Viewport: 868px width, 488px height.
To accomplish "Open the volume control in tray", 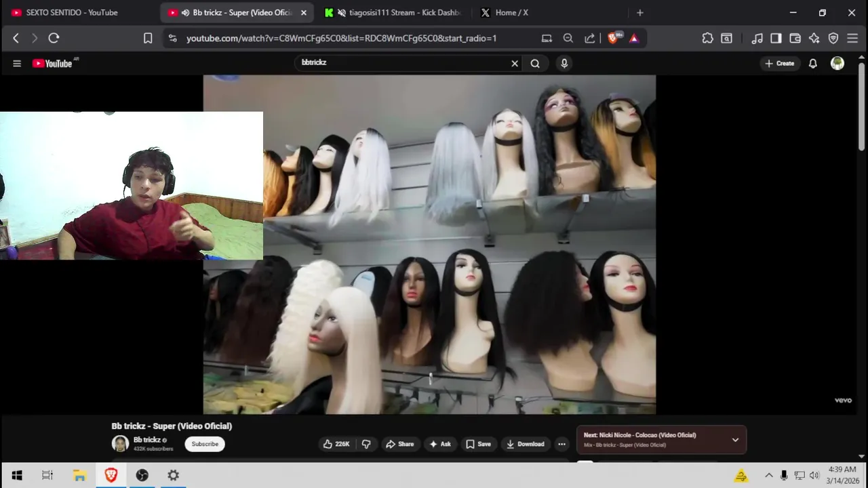I will [814, 475].
